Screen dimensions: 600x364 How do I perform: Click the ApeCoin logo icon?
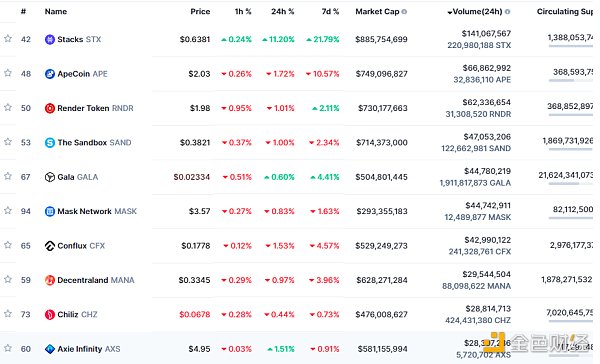[x=50, y=74]
